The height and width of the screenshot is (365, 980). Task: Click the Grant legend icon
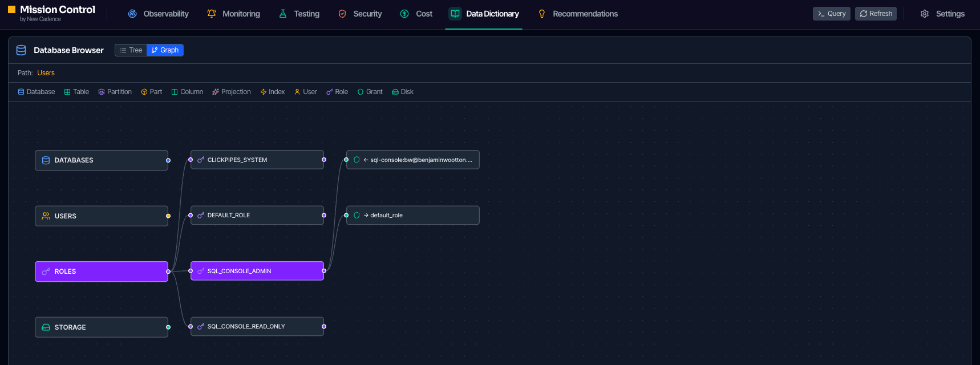(361, 92)
